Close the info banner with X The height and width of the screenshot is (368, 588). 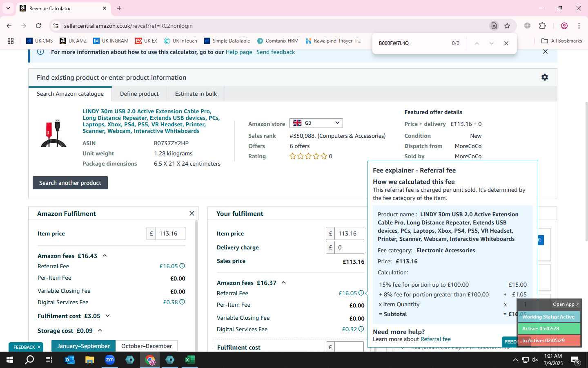pyautogui.click(x=545, y=52)
